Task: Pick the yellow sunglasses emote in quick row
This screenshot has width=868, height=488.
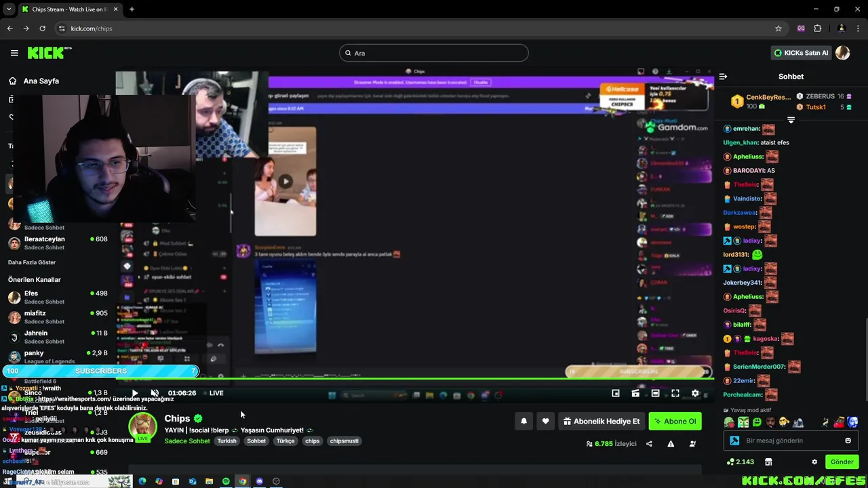Action: (784, 422)
